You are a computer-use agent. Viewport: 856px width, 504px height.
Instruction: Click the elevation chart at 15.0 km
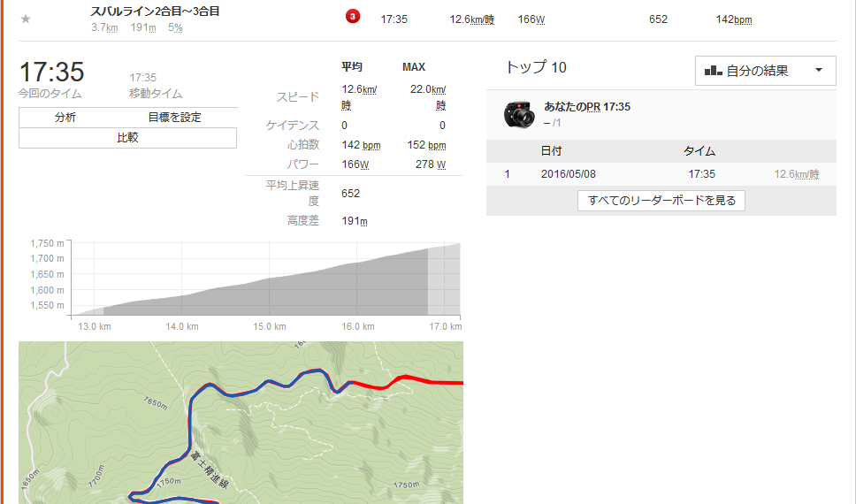click(x=270, y=296)
